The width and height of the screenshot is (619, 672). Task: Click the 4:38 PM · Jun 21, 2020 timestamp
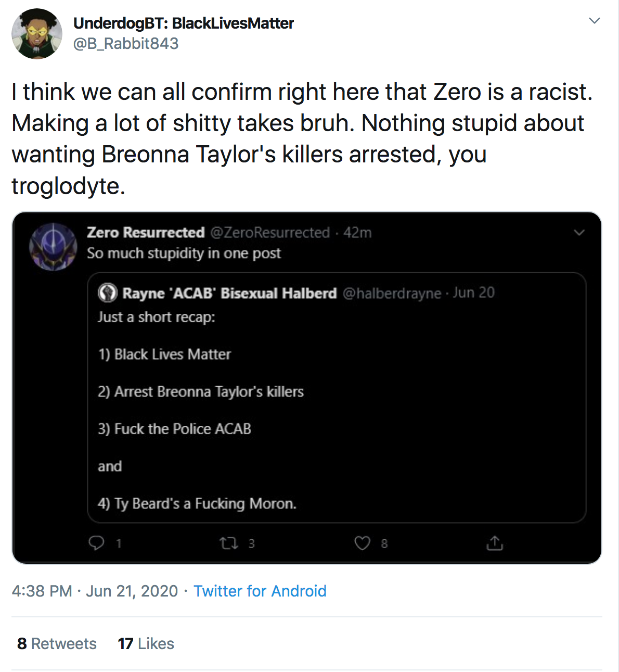[x=95, y=591]
